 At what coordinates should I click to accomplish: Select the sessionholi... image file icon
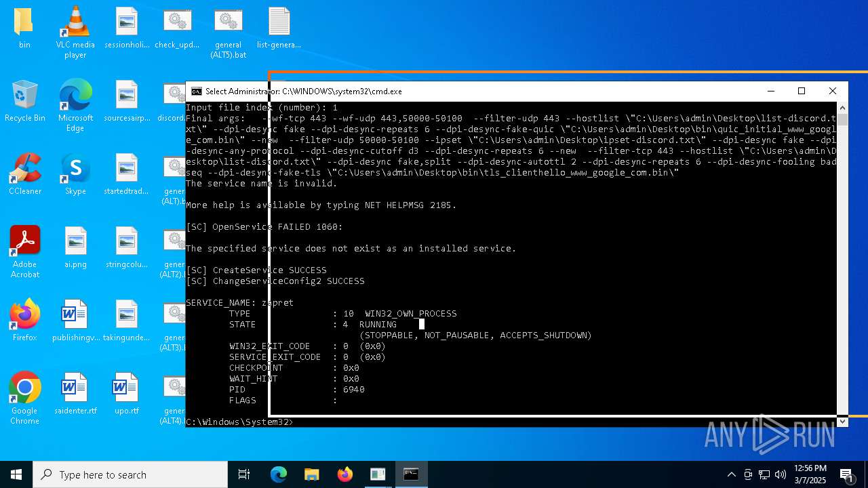[127, 27]
